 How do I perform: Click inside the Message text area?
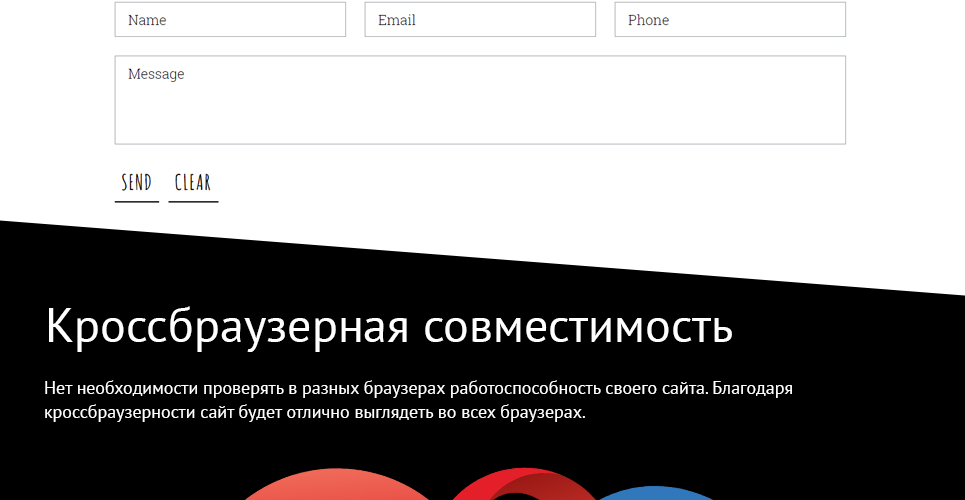tap(480, 100)
